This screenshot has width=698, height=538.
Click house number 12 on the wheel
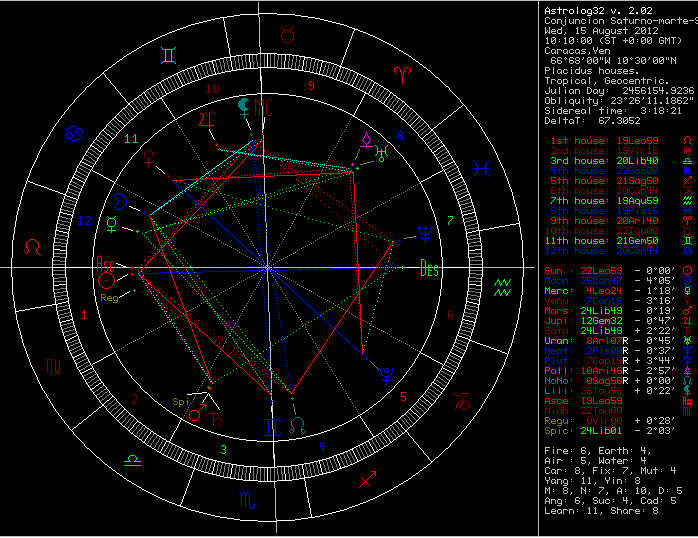point(85,221)
